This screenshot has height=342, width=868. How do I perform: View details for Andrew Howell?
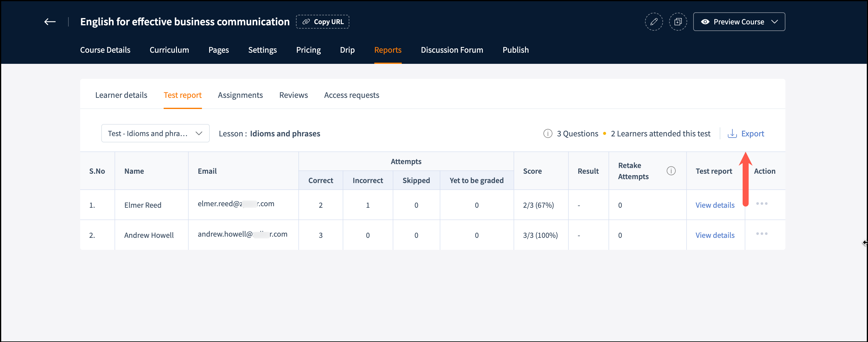point(715,235)
